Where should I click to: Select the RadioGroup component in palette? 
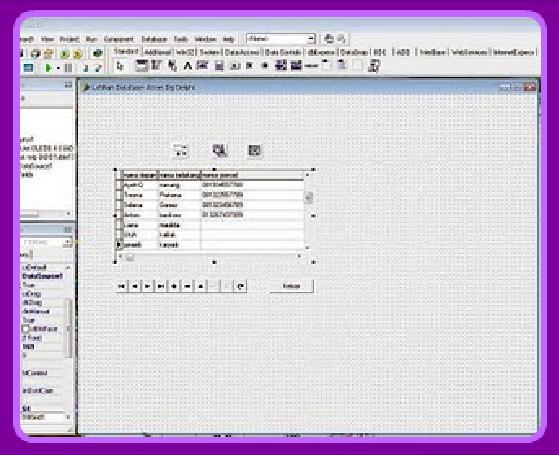[x=342, y=66]
